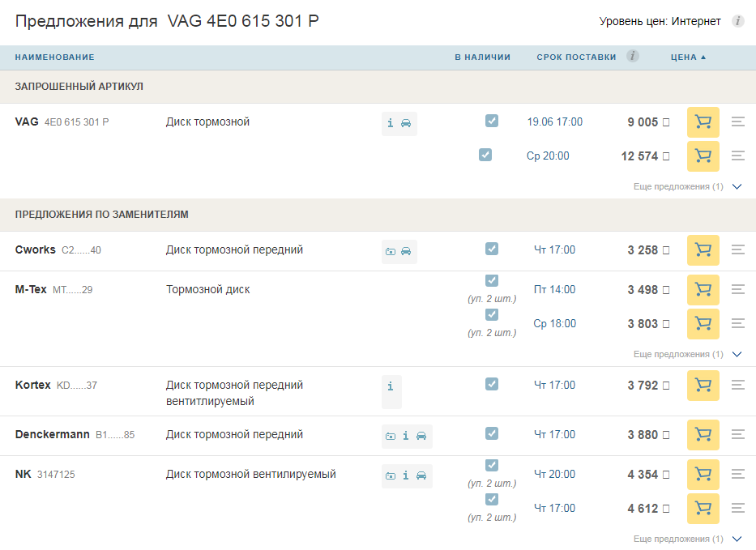756x550 pixels.
Task: Click the car icon in Denckermann row
Action: click(421, 437)
